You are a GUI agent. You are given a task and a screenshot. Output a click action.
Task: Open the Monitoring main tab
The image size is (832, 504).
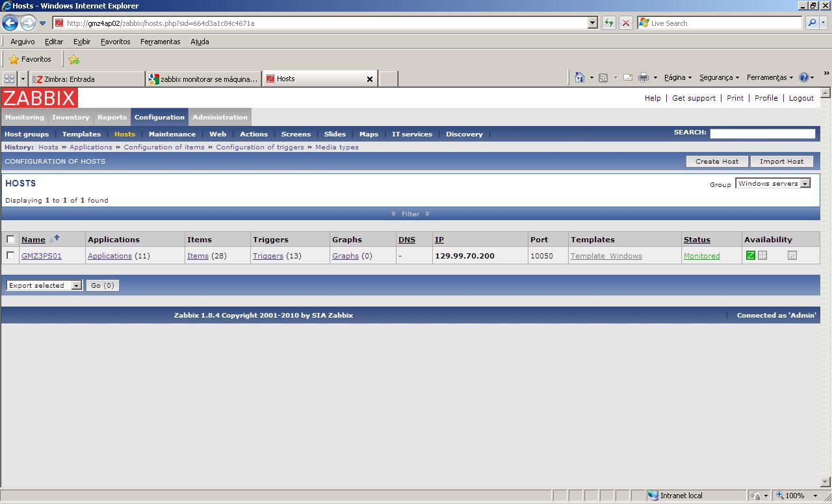pyautogui.click(x=25, y=118)
